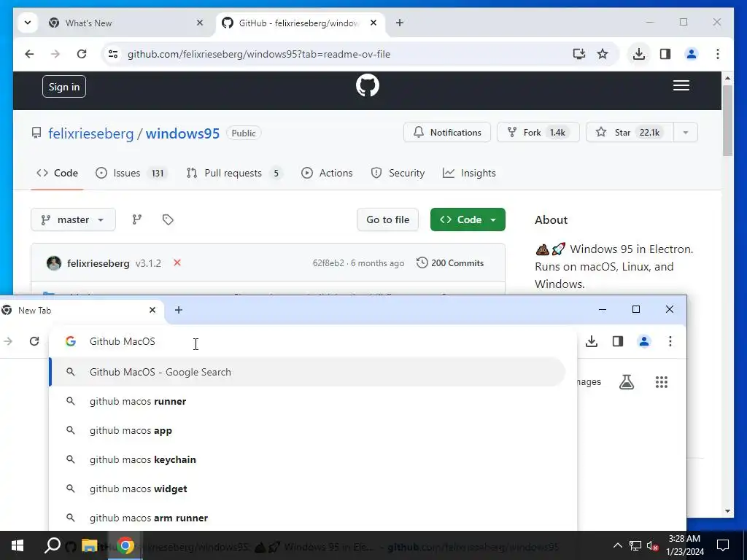The height and width of the screenshot is (560, 747).
Task: Open the Pull requests tab
Action: [x=234, y=173]
